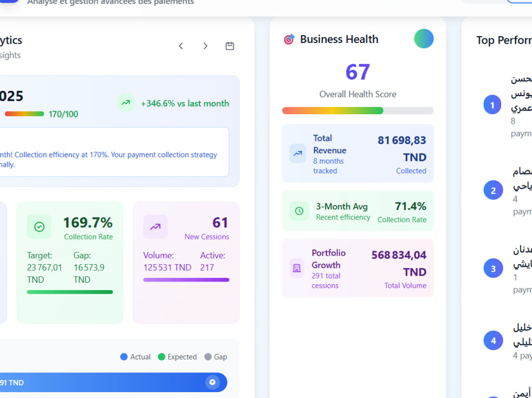Go to previous month with left chevron
Image resolution: width=532 pixels, height=398 pixels.
pyautogui.click(x=181, y=46)
